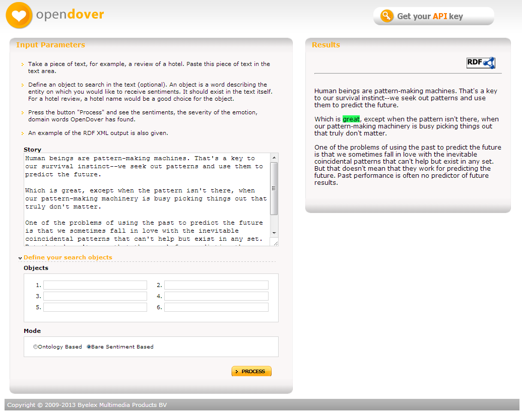Collapse the Define your search objects section
The image size is (522, 420).
pos(68,257)
